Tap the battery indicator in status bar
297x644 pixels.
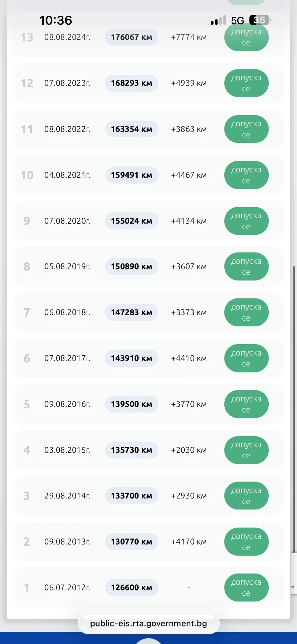coord(260,20)
